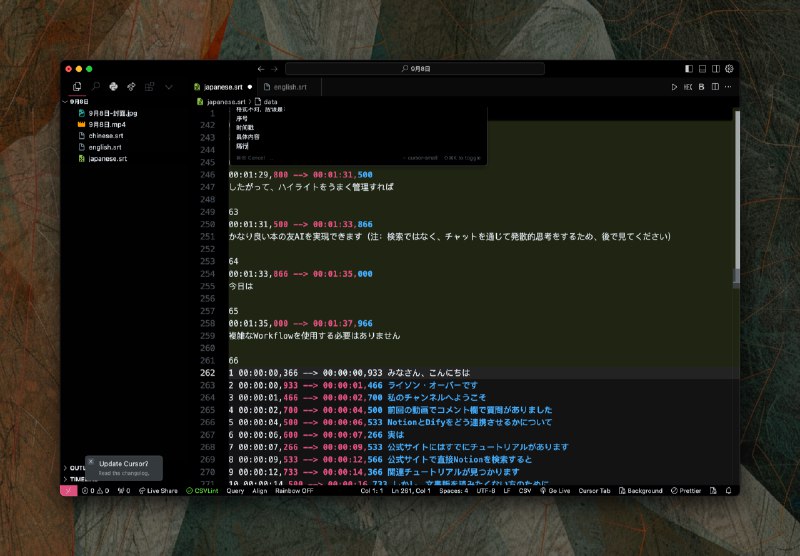Toggle the bottom panel layout icon
This screenshot has height=556, width=800.
coord(703,69)
